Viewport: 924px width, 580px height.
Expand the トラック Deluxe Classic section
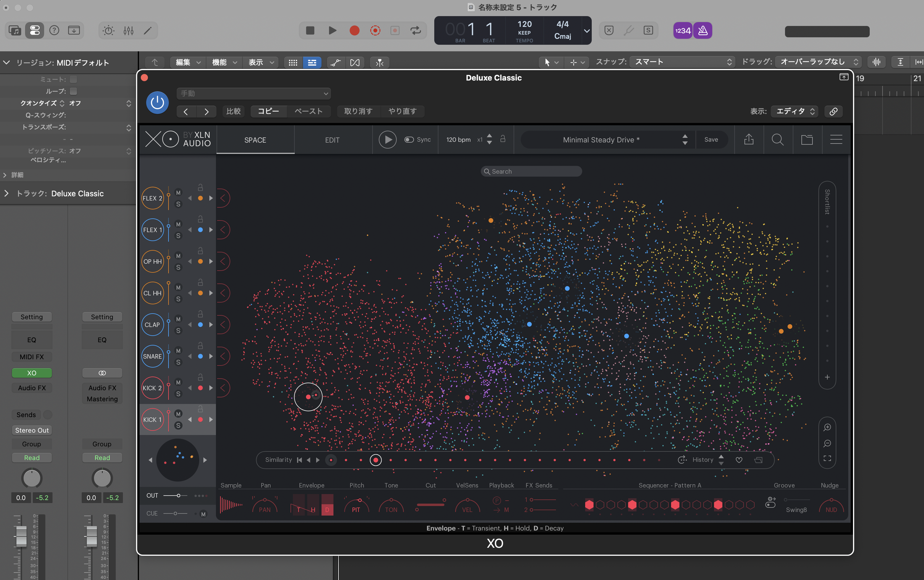pyautogui.click(x=6, y=193)
